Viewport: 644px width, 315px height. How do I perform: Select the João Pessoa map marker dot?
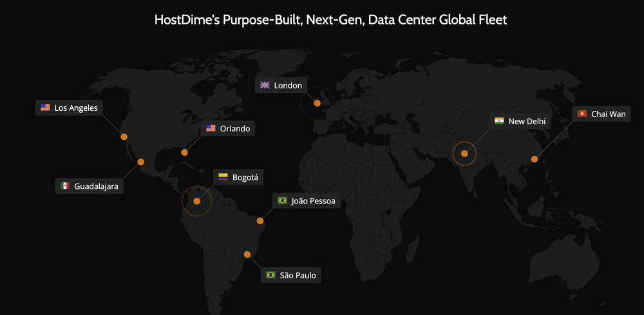[260, 221]
